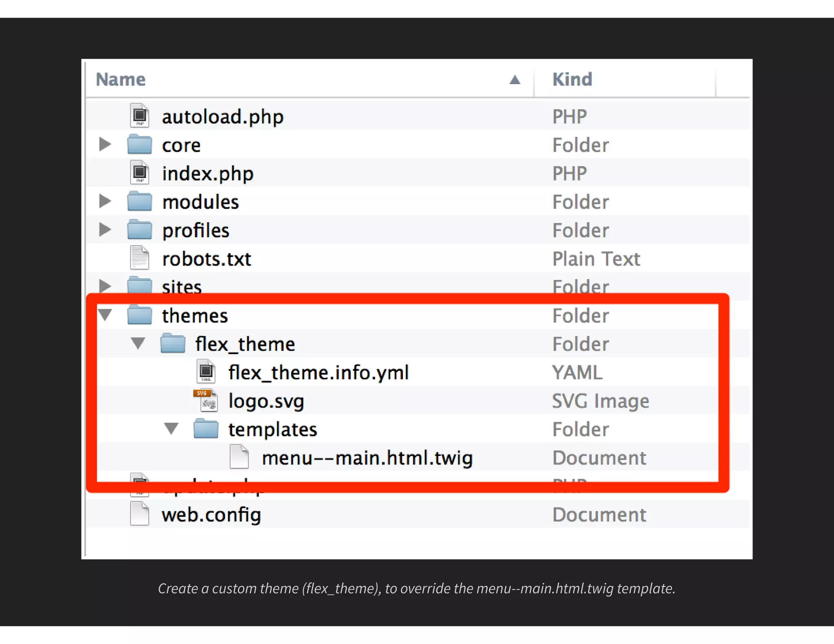Click the Document kind of web.config
The width and height of the screenshot is (834, 644).
[599, 515]
